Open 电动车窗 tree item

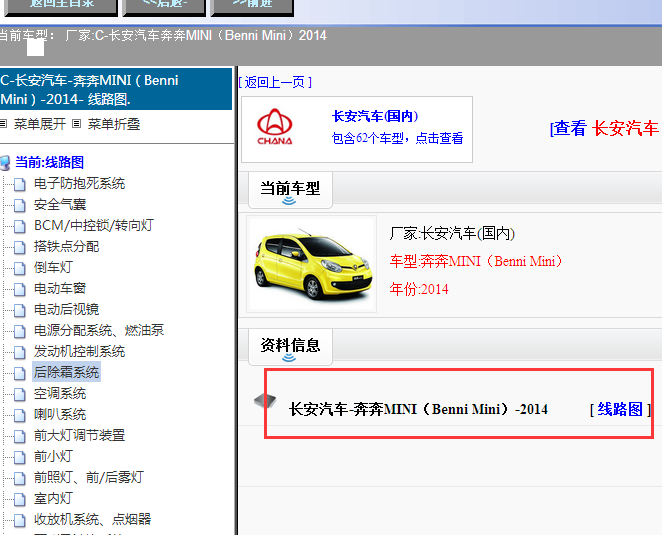60,288
